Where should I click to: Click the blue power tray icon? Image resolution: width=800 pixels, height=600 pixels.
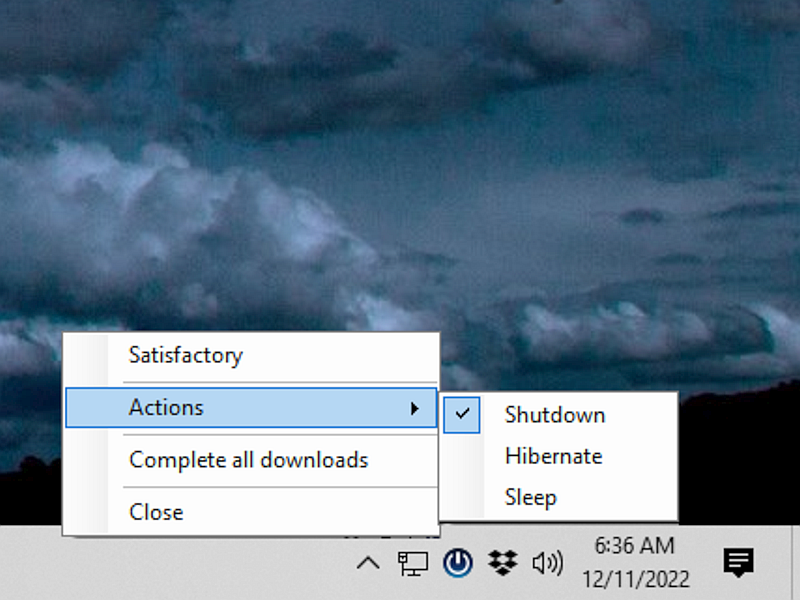(458, 563)
